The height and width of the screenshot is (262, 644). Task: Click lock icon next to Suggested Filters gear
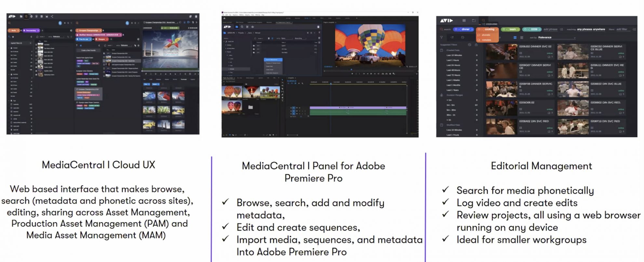point(476,45)
